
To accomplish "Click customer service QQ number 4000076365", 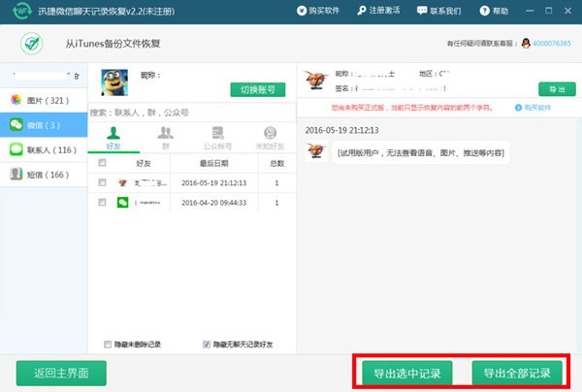I will pos(552,44).
